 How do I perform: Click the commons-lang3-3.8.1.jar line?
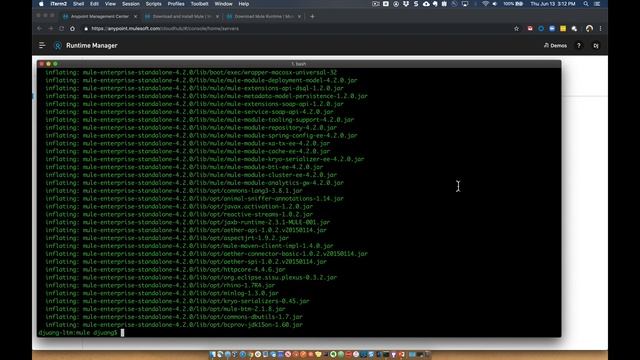pos(174,191)
